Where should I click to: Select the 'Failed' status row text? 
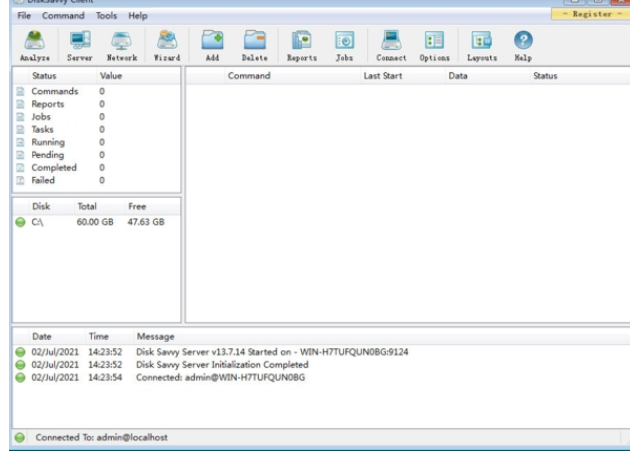[x=43, y=180]
